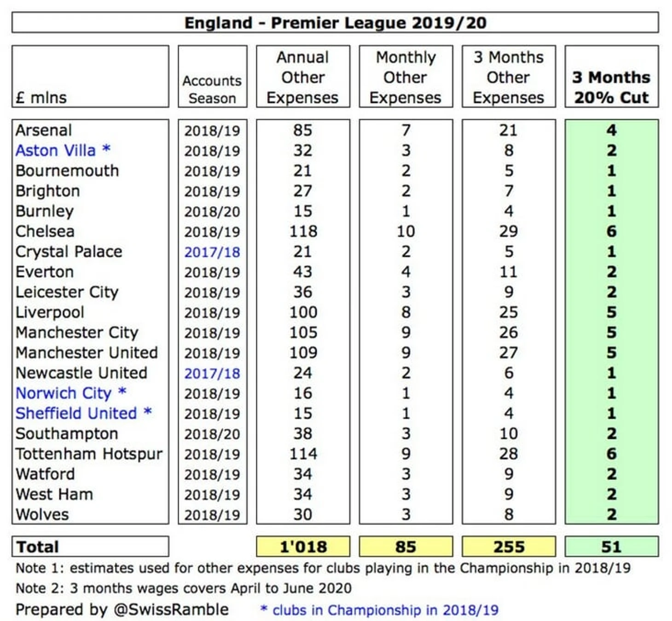This screenshot has height=621, width=672.
Task: Select the total annual expenses 1'018 cell
Action: pos(303,546)
